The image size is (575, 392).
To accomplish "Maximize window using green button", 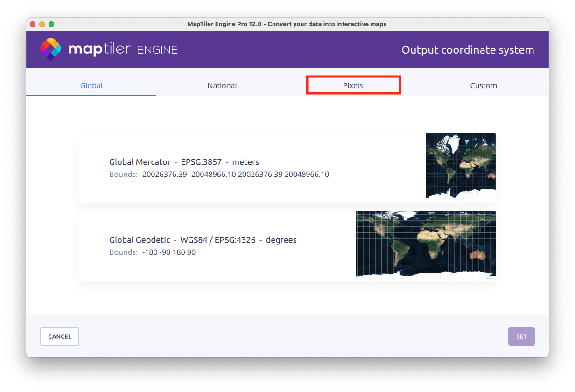I will click(x=51, y=24).
